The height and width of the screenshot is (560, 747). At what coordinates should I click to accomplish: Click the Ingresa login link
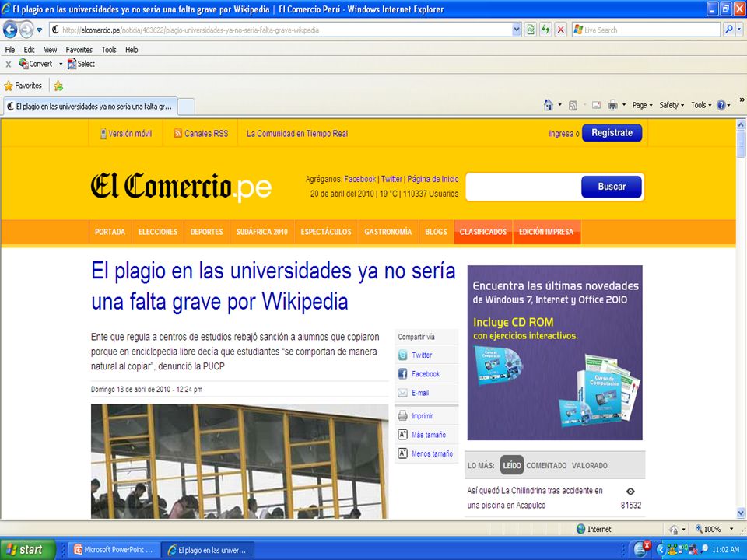coord(561,134)
